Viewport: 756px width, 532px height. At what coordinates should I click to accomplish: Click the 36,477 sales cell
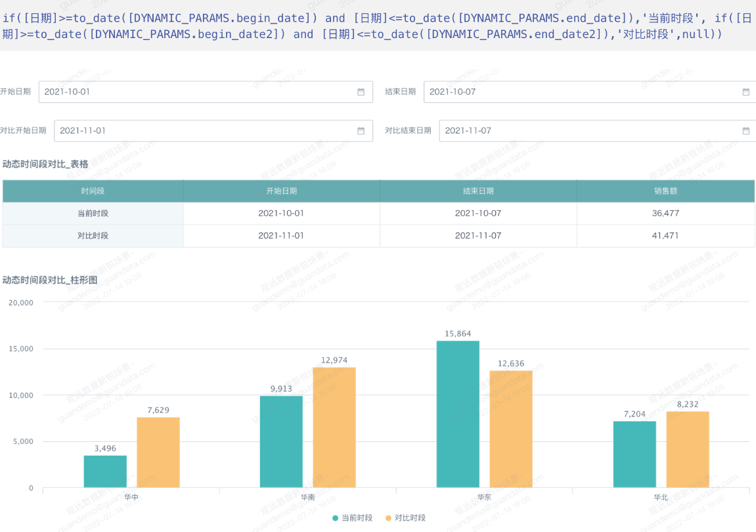click(665, 213)
